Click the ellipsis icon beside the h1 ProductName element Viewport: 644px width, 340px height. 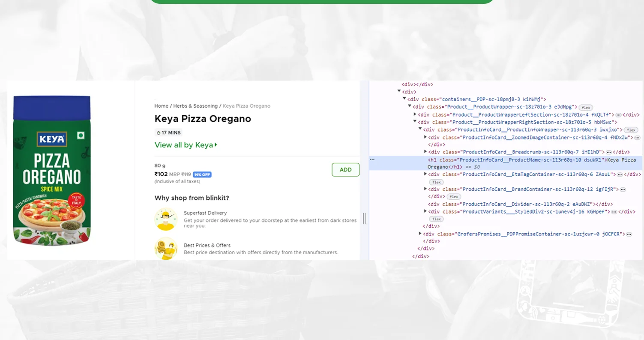372,159
